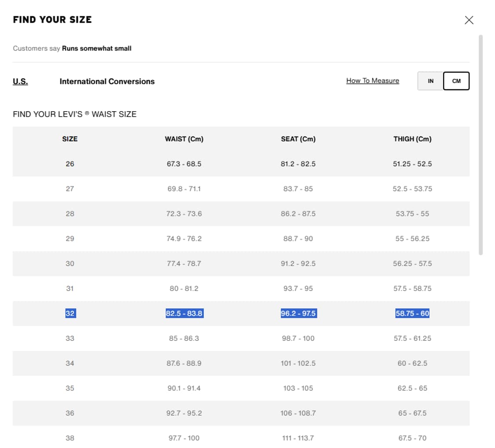Open the How To Measure link
The height and width of the screenshot is (448, 495).
click(x=373, y=80)
